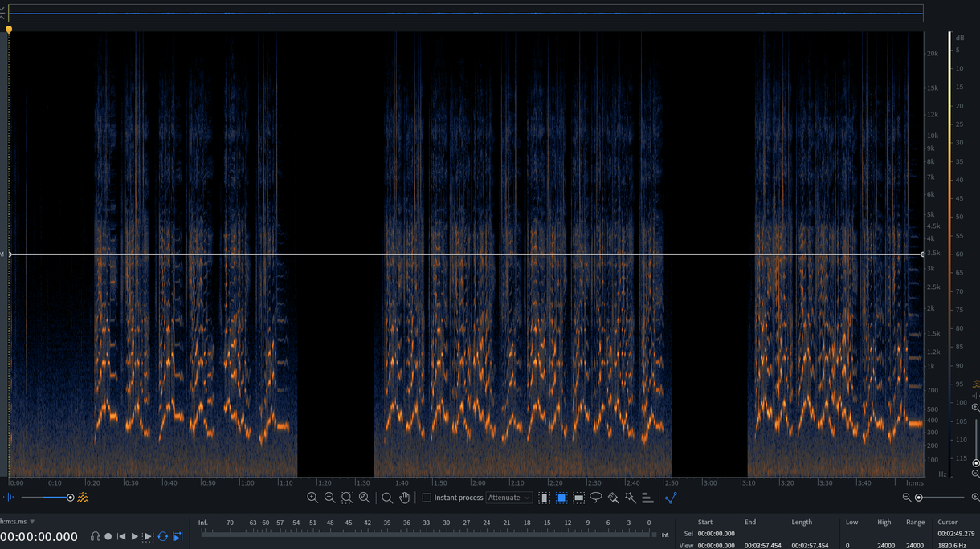Zoom out to show the full file

pyautogui.click(x=365, y=498)
